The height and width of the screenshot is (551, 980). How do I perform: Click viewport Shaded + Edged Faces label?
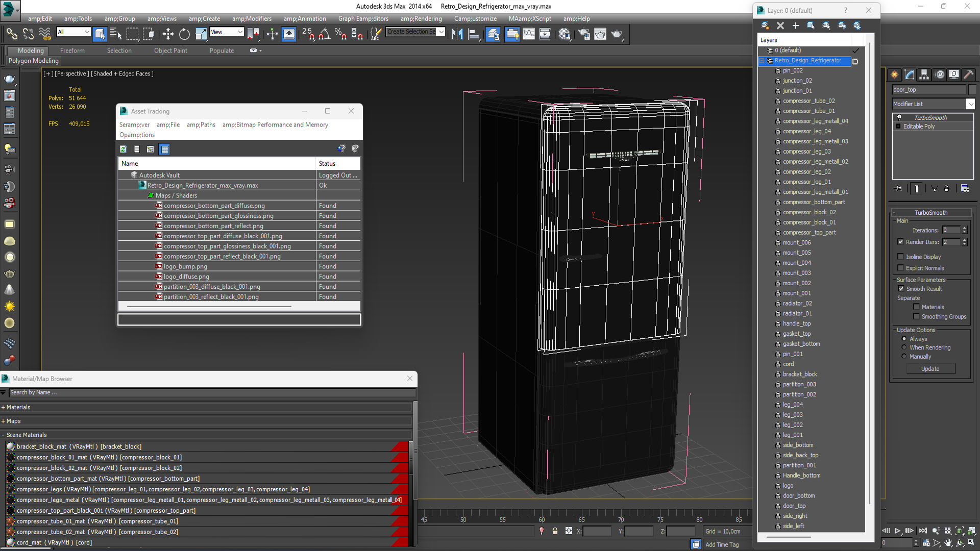click(x=122, y=74)
